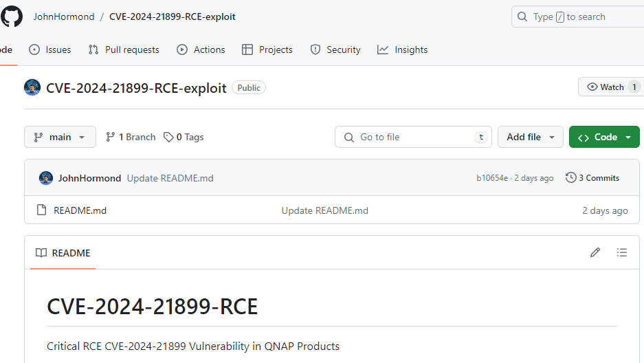The width and height of the screenshot is (644, 363).
Task: View the 1 Branch list
Action: point(131,137)
